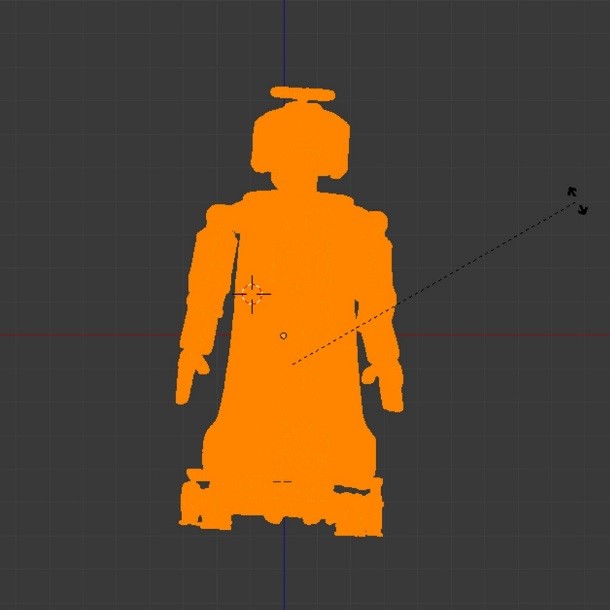Click the blue vertical axis line above antenna
This screenshot has height=610, width=610.
coord(285,40)
